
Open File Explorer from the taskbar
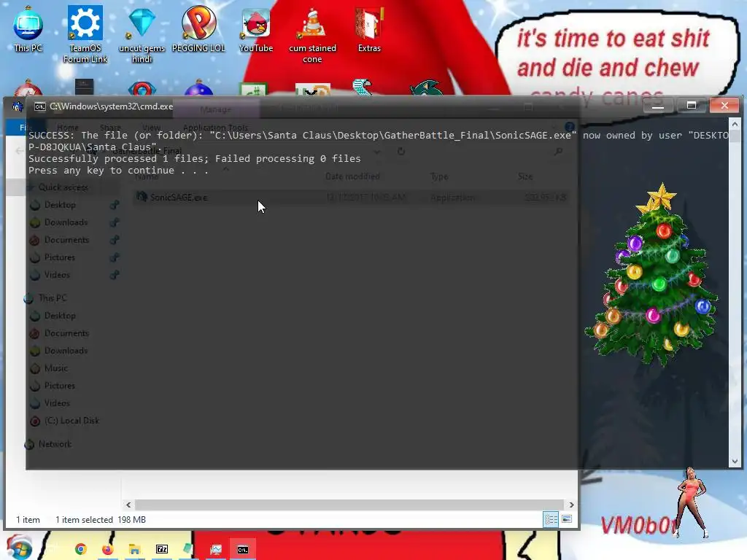coord(135,549)
